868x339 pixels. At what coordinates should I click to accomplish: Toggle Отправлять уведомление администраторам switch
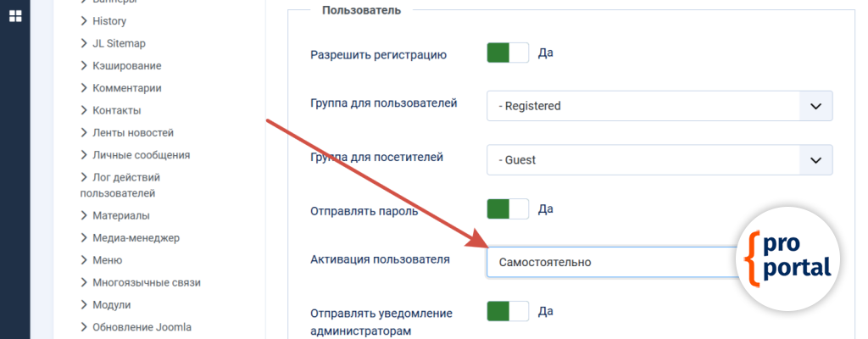pos(507,312)
